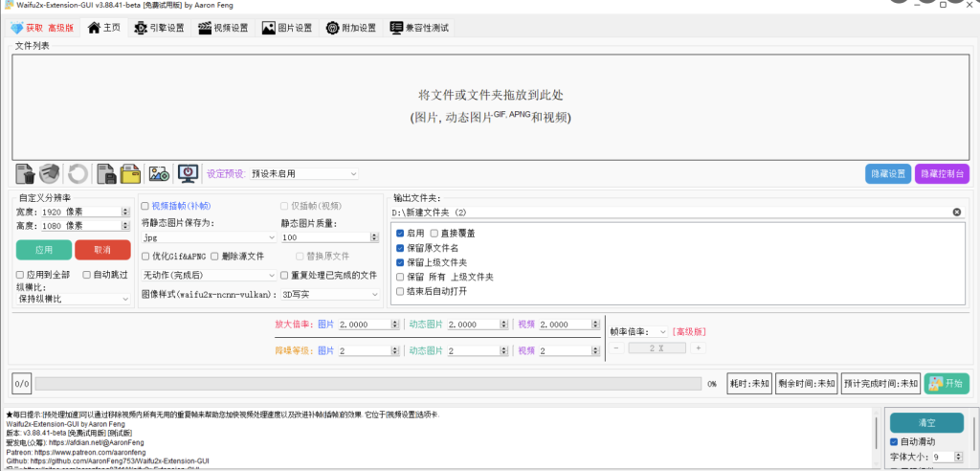The image size is (980, 471).
Task: Clear output folder path with X icon
Action: (957, 213)
